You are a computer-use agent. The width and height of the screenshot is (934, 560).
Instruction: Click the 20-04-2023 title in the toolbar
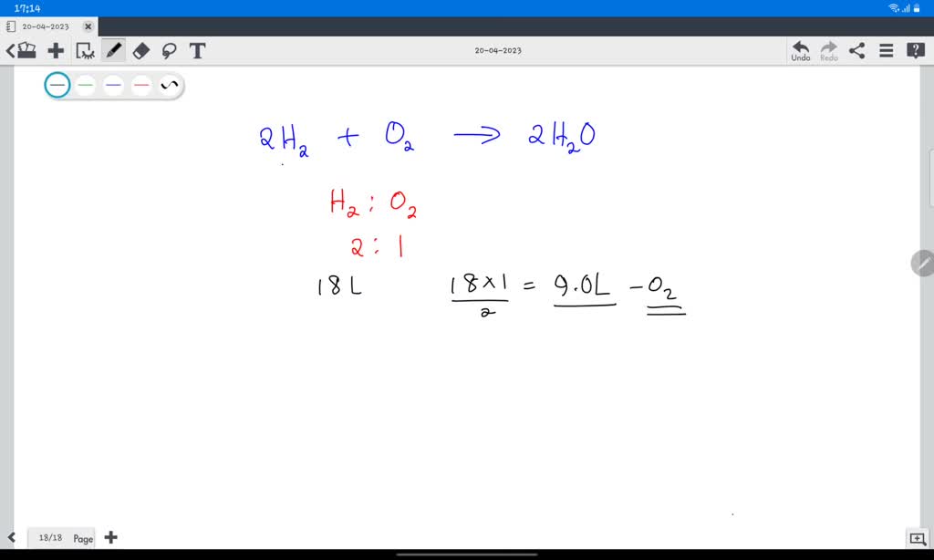tap(498, 50)
